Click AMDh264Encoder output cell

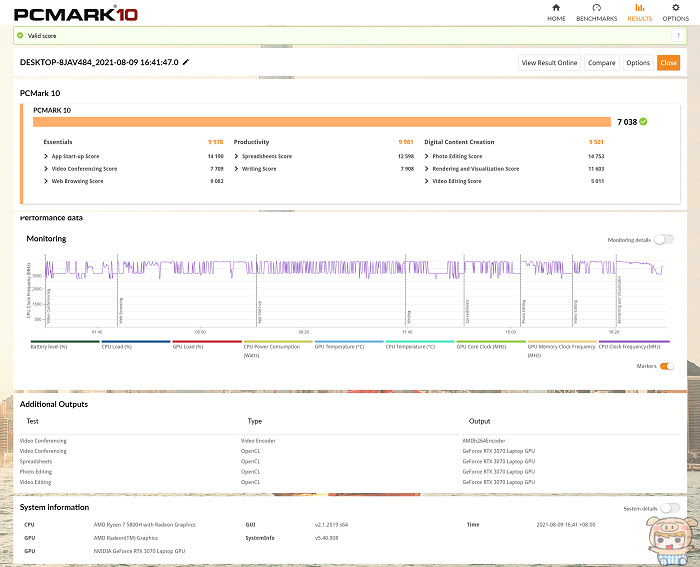pyautogui.click(x=483, y=441)
